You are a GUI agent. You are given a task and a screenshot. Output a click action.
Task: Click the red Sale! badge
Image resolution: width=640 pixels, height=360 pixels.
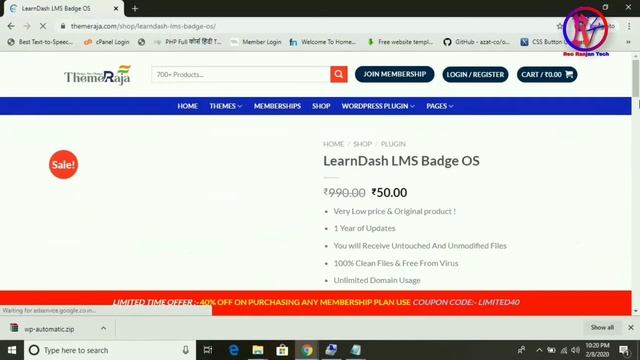(x=63, y=164)
